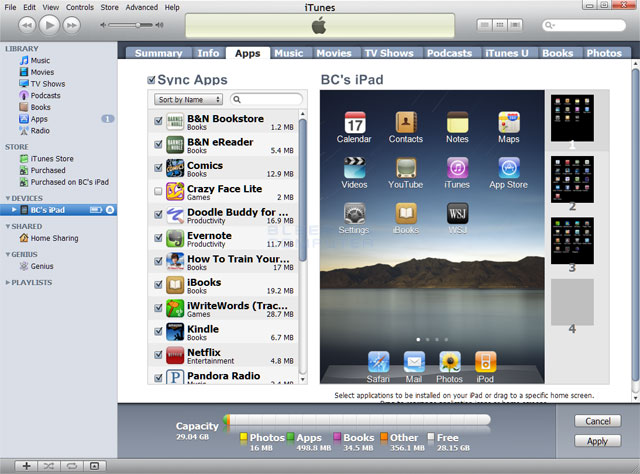Open the Controls menu
Screen dimensions: 640x474
[x=80, y=7]
